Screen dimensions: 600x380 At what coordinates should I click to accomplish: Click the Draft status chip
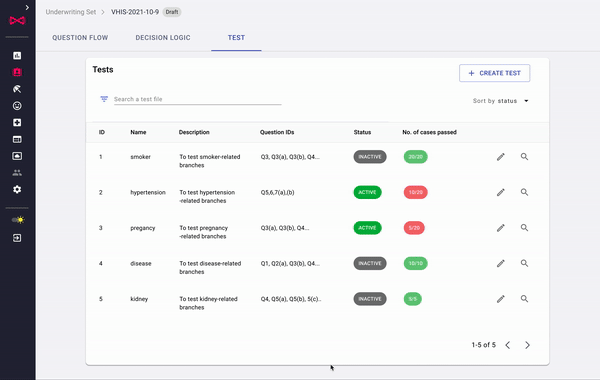click(172, 12)
